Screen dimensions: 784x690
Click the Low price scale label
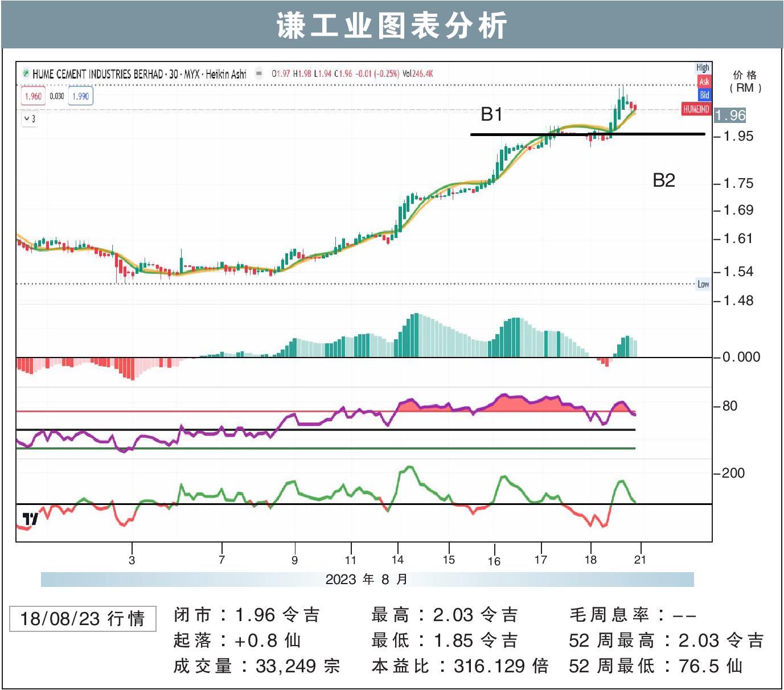(x=703, y=284)
